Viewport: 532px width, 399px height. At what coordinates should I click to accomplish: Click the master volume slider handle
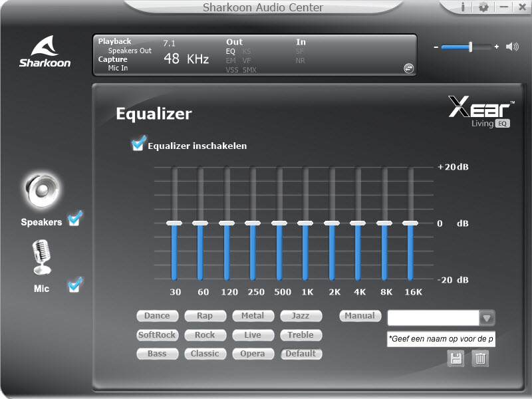[x=471, y=47]
